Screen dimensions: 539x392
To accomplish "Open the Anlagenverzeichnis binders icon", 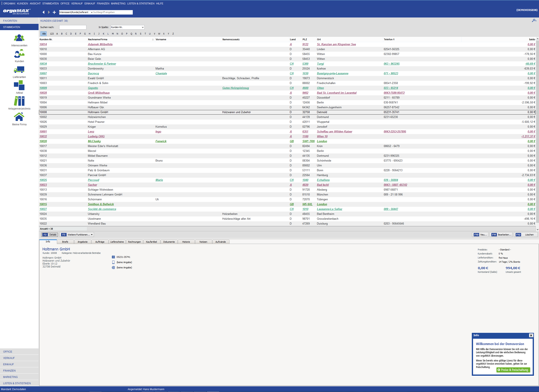I will [19, 101].
